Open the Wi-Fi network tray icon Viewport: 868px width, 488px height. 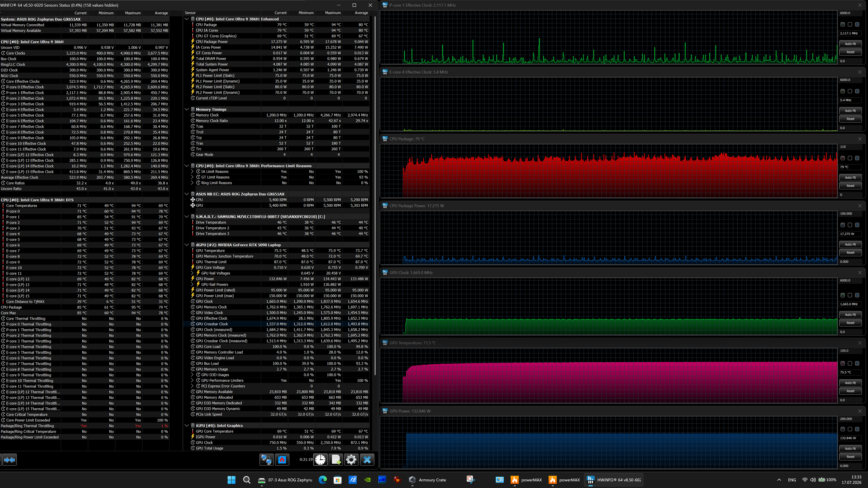pyautogui.click(x=805, y=480)
